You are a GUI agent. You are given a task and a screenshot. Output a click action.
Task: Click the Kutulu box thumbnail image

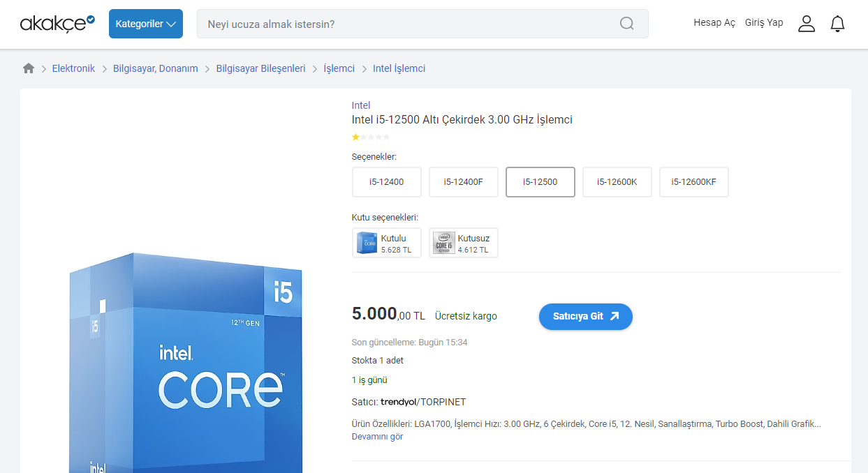tap(367, 243)
